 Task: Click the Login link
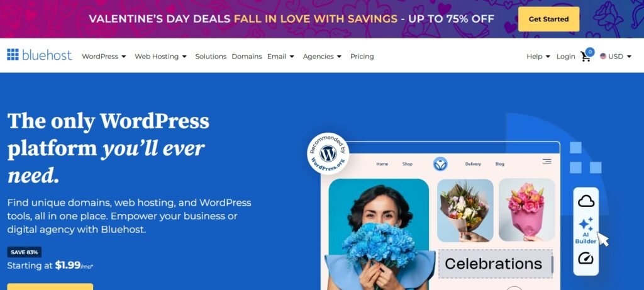tap(565, 57)
